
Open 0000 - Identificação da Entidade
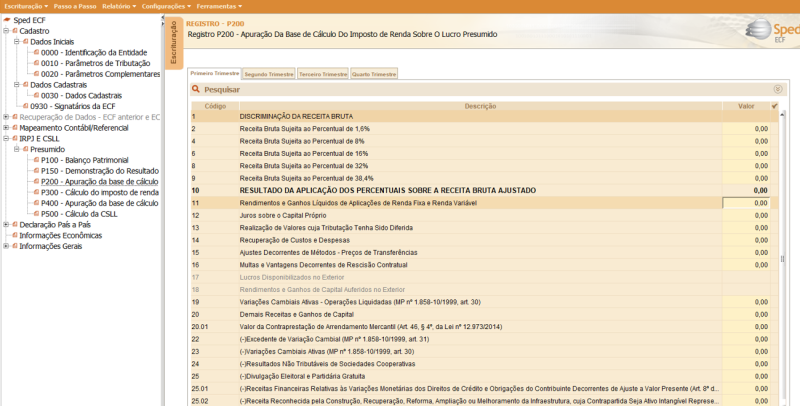pyautogui.click(x=94, y=53)
